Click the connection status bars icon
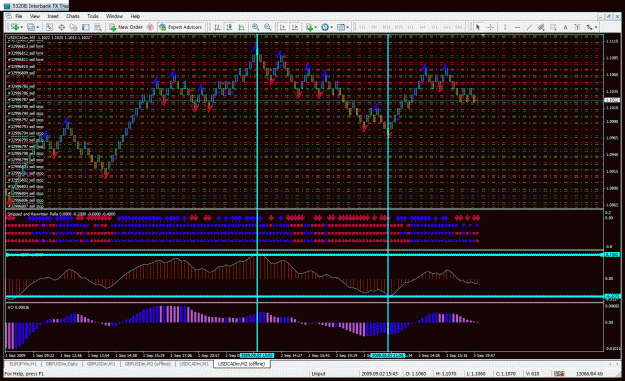Viewport: 625px width, 381px height. 559,373
